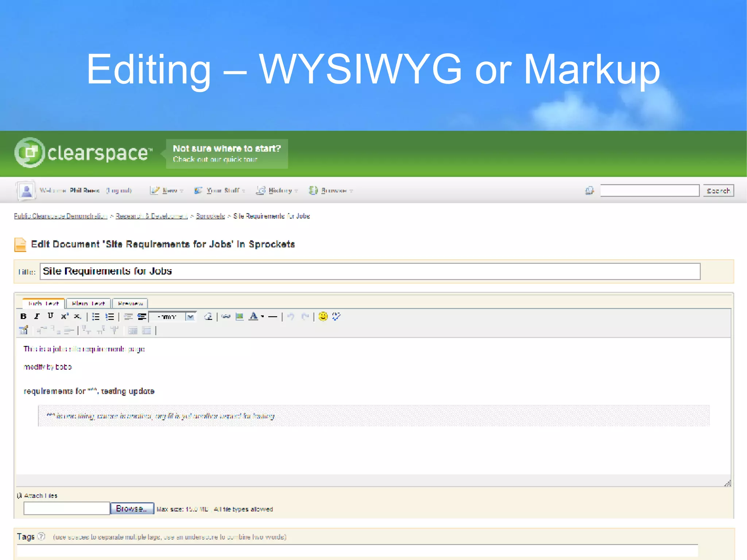Open the format style dropdown
The image size is (747, 560).
pyautogui.click(x=190, y=317)
